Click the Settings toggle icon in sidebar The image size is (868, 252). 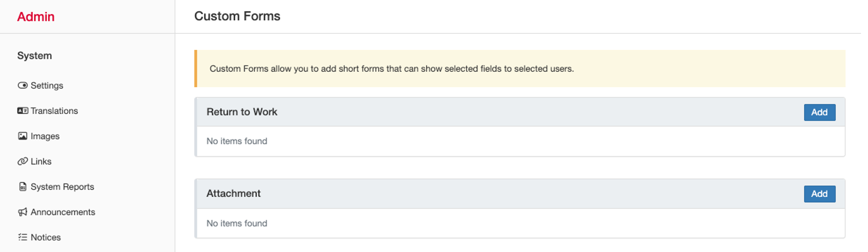point(22,86)
